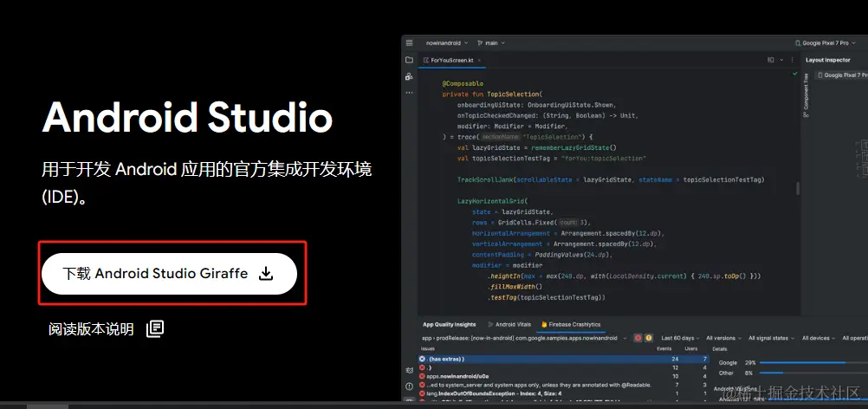Screen dimensions: 868x409
Task: Select Google Pixel 7 Pro in Layout Inspector
Action: tap(841, 75)
